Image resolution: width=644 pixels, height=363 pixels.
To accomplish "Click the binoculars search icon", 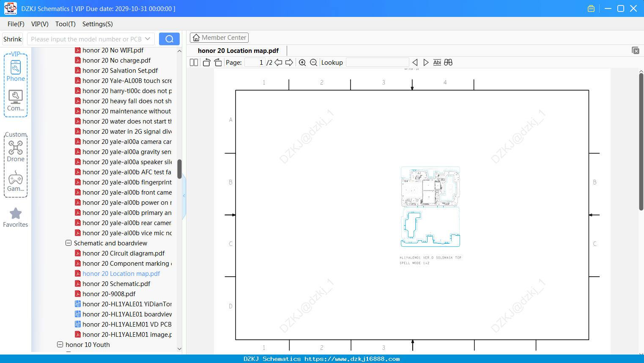I will [x=448, y=63].
